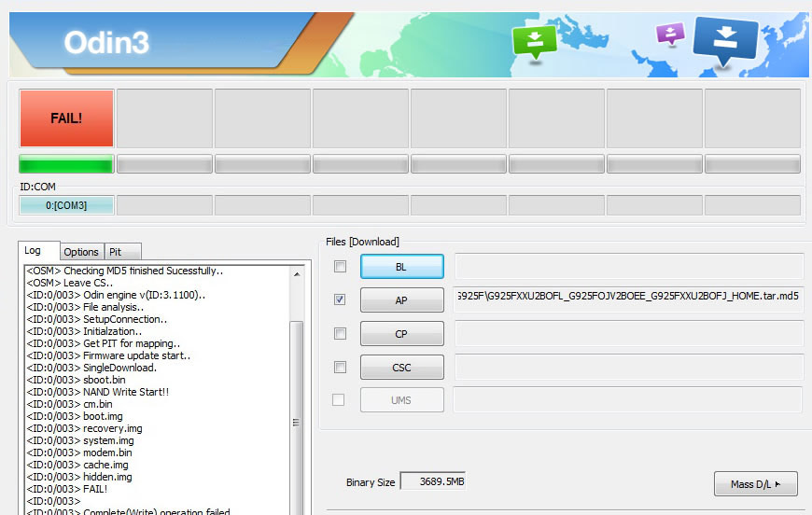
Task: Tick the CP file checkbox
Action: [340, 333]
